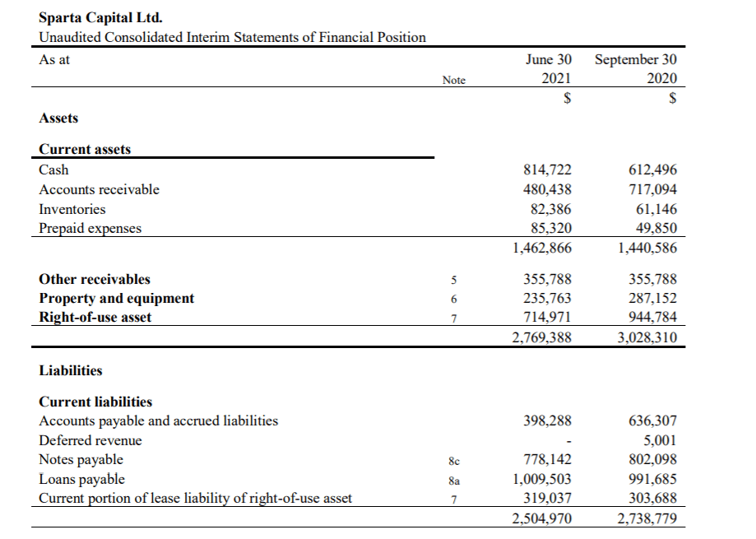Select current liabilities total 2,738,779
Viewport: 756px width, 539px height.
pos(647,518)
